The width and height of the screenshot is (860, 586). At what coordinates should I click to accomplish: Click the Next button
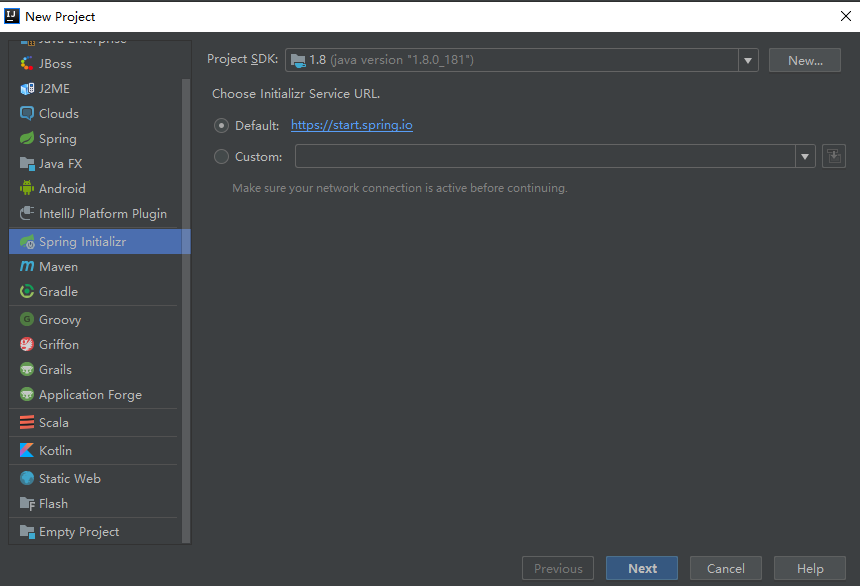point(642,568)
